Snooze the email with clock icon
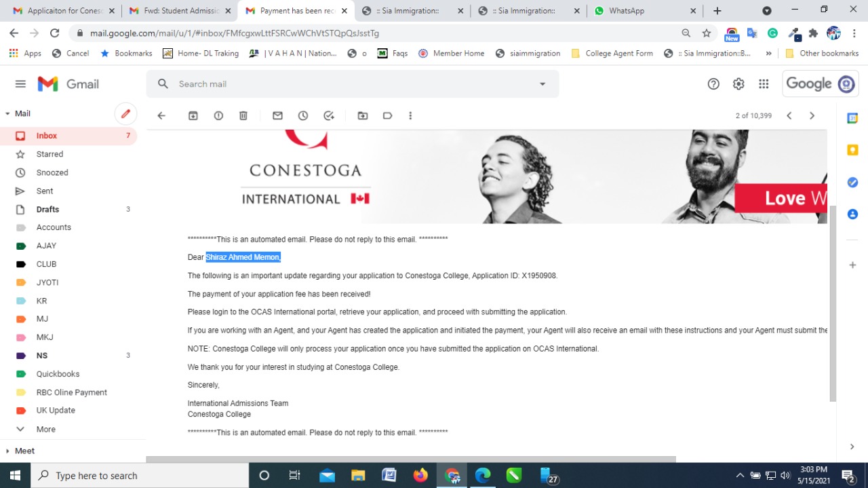This screenshot has width=868, height=488. click(x=303, y=116)
